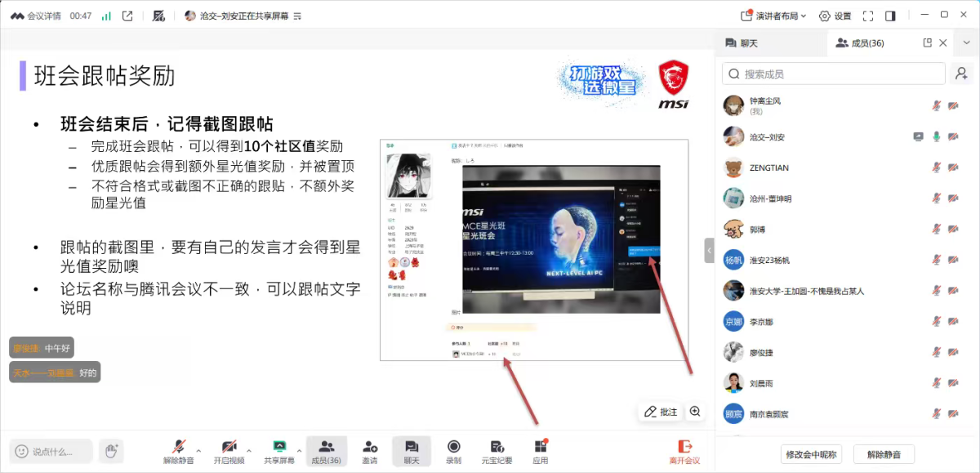This screenshot has height=473, width=980.
Task: Open Yuanbao minutes (元宝纪要)
Action: pyautogui.click(x=497, y=451)
